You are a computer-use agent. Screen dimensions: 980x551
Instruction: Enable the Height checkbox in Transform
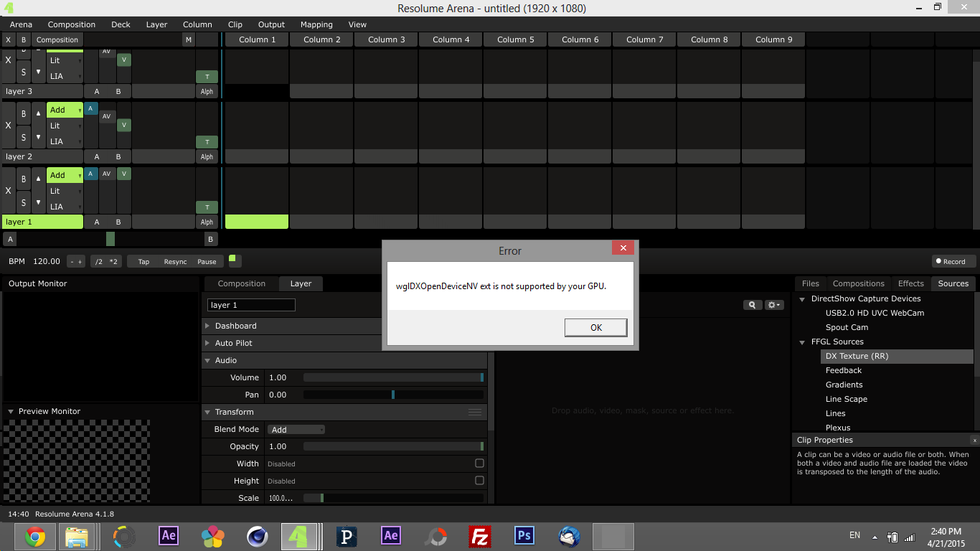coord(479,481)
